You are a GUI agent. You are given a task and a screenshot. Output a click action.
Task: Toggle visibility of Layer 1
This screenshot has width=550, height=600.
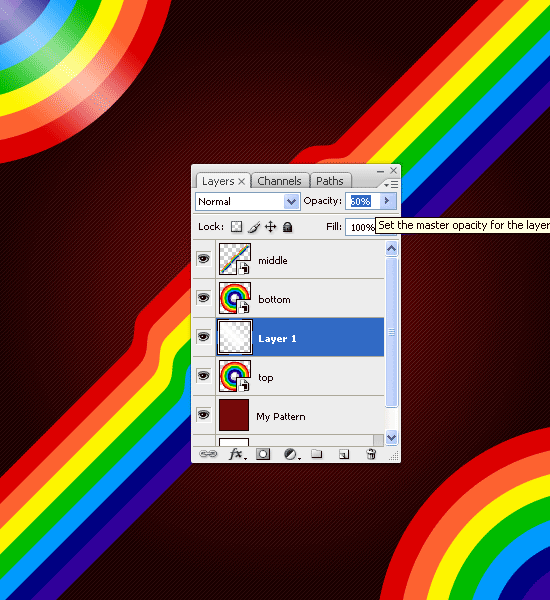pos(204,337)
